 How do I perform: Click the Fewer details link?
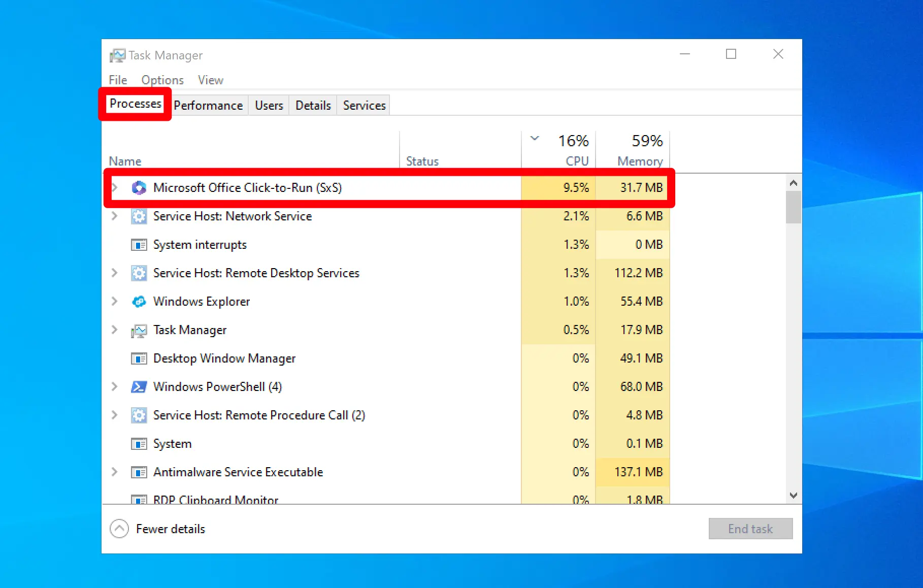(x=171, y=529)
